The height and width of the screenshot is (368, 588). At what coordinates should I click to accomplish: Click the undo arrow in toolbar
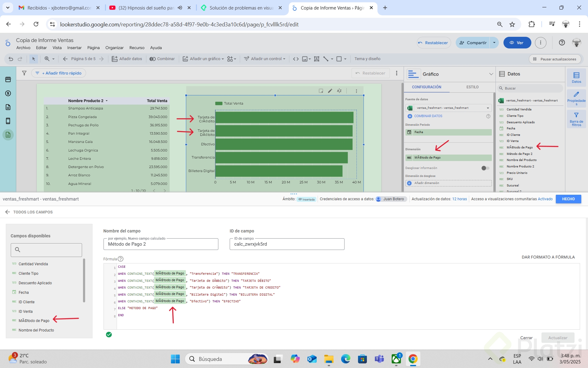[11, 59]
